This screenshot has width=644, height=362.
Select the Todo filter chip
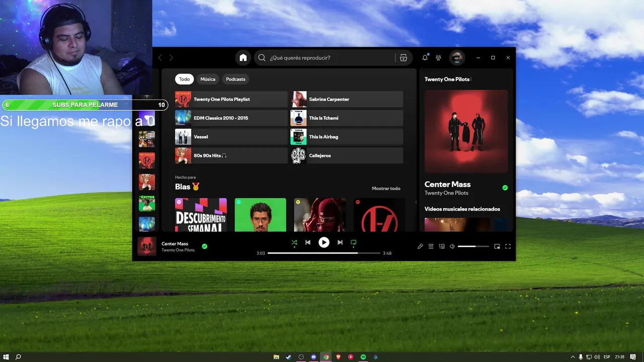point(184,79)
